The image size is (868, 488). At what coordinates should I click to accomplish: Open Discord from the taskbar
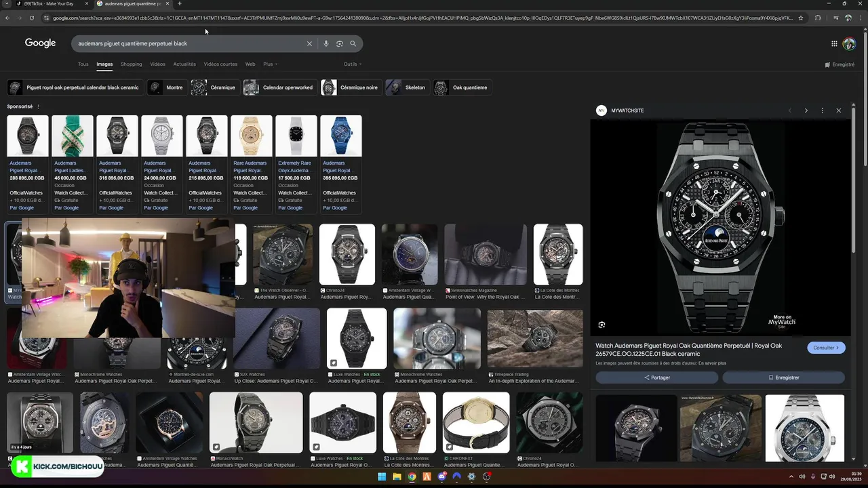(441, 476)
